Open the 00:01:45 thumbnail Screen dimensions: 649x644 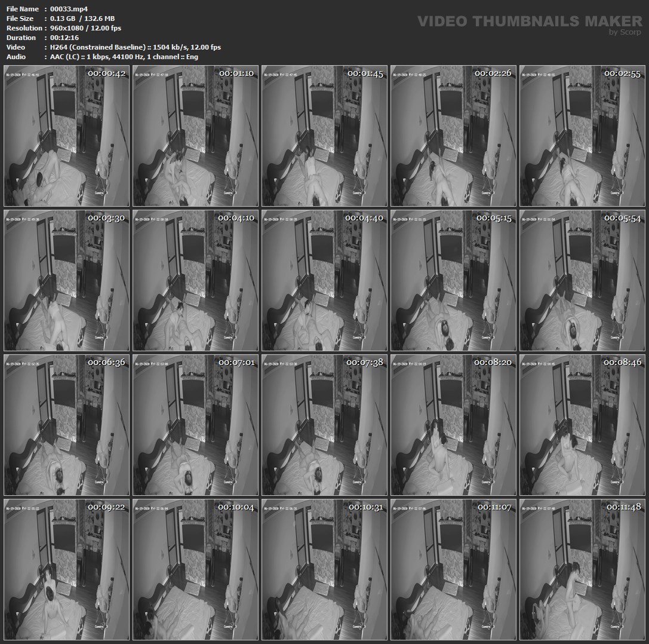[324, 136]
